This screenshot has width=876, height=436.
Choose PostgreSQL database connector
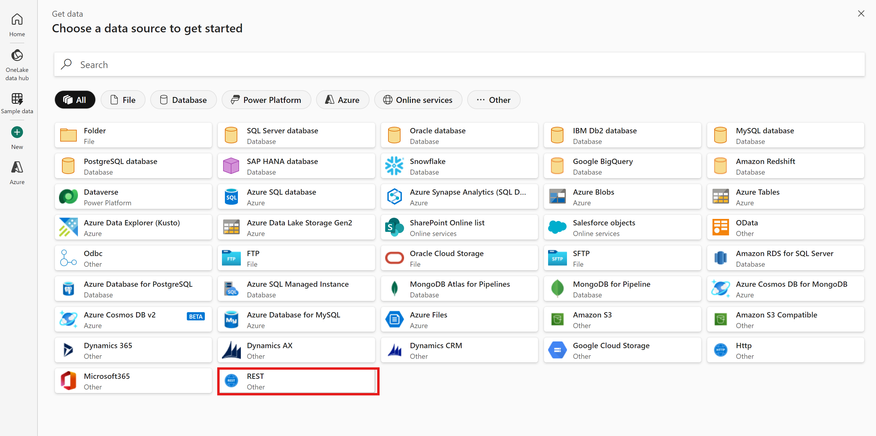click(134, 166)
